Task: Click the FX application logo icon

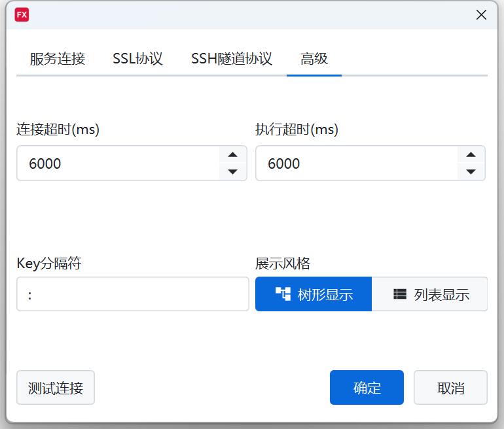Action: 22,15
